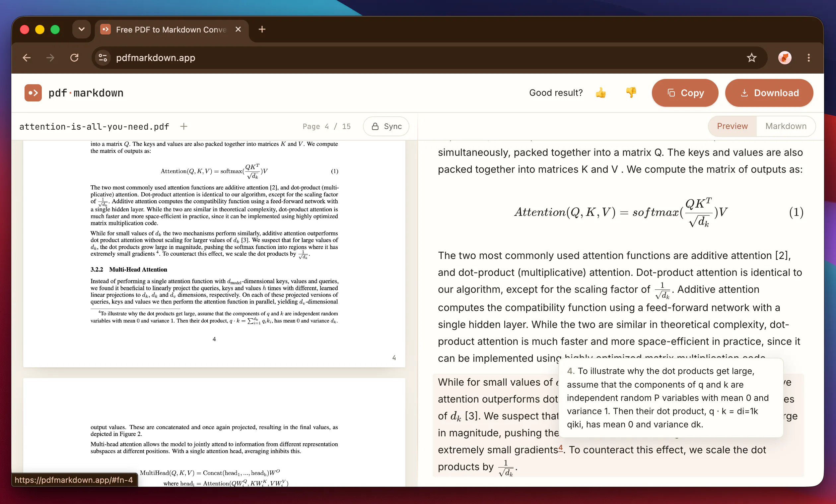This screenshot has height=504, width=836.
Task: Click the footnote 4 tooltip popup
Action: (671, 398)
